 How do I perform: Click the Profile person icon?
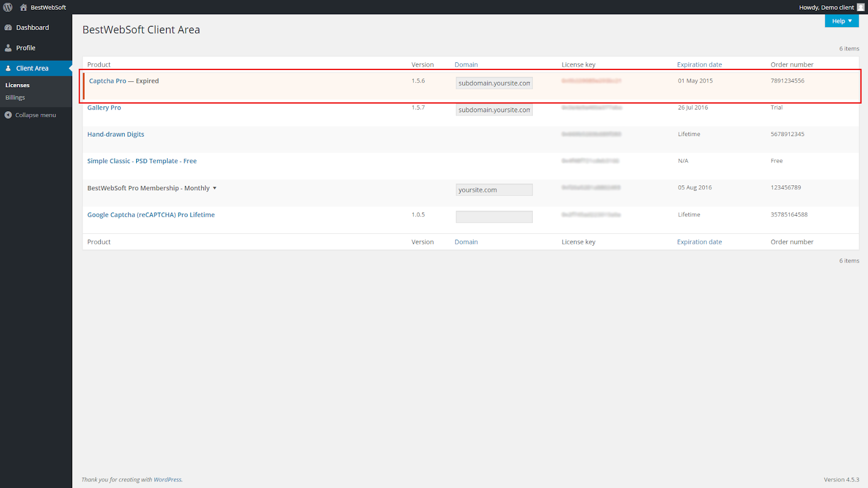point(8,48)
